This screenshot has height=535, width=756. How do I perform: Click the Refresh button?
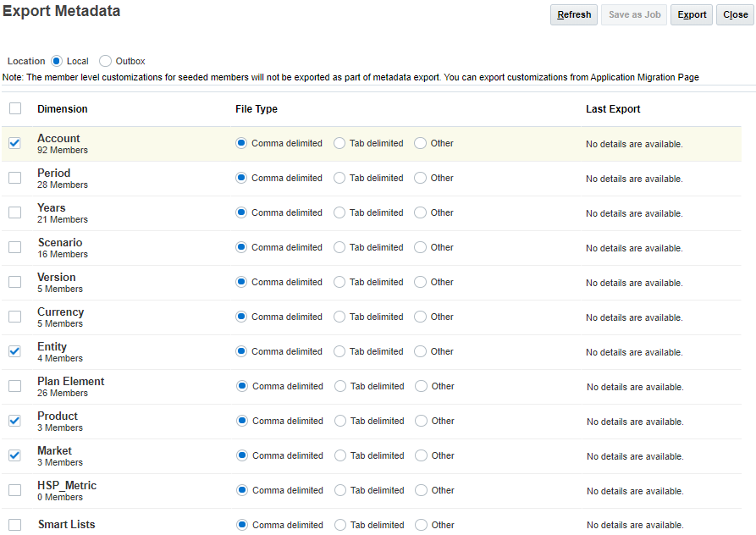pos(574,15)
